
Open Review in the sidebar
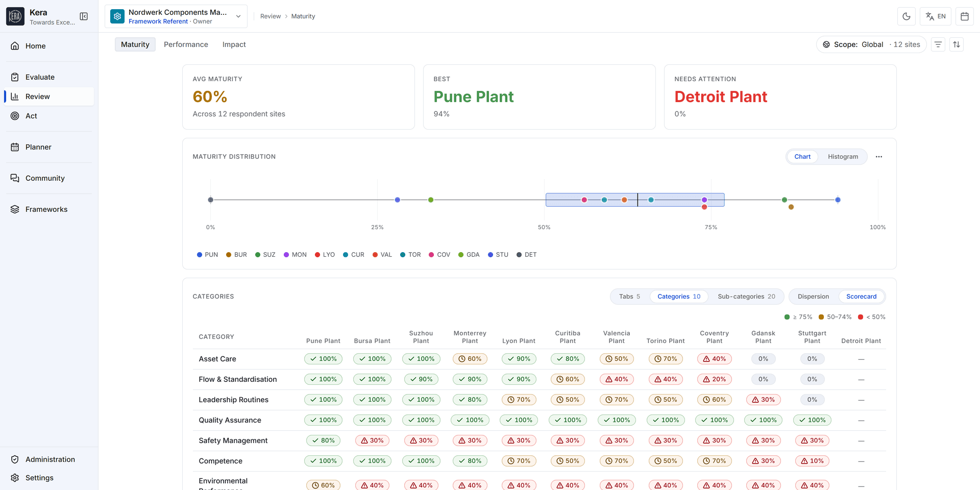pyautogui.click(x=50, y=96)
